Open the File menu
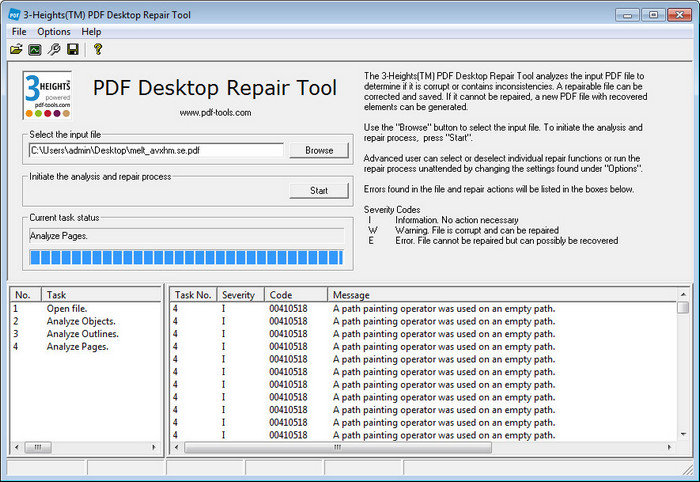The height and width of the screenshot is (482, 700). [19, 32]
